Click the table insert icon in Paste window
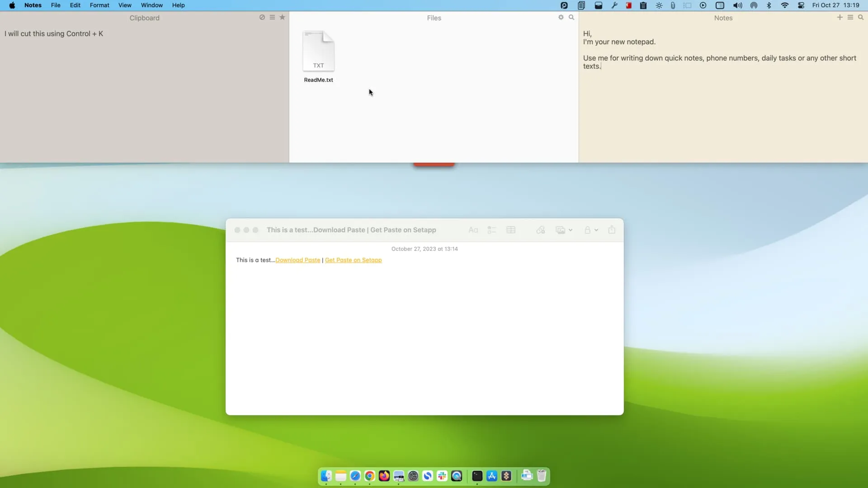868x488 pixels. point(511,230)
